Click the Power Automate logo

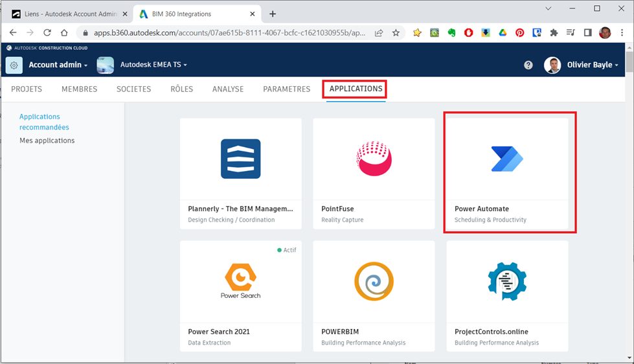[x=507, y=159]
